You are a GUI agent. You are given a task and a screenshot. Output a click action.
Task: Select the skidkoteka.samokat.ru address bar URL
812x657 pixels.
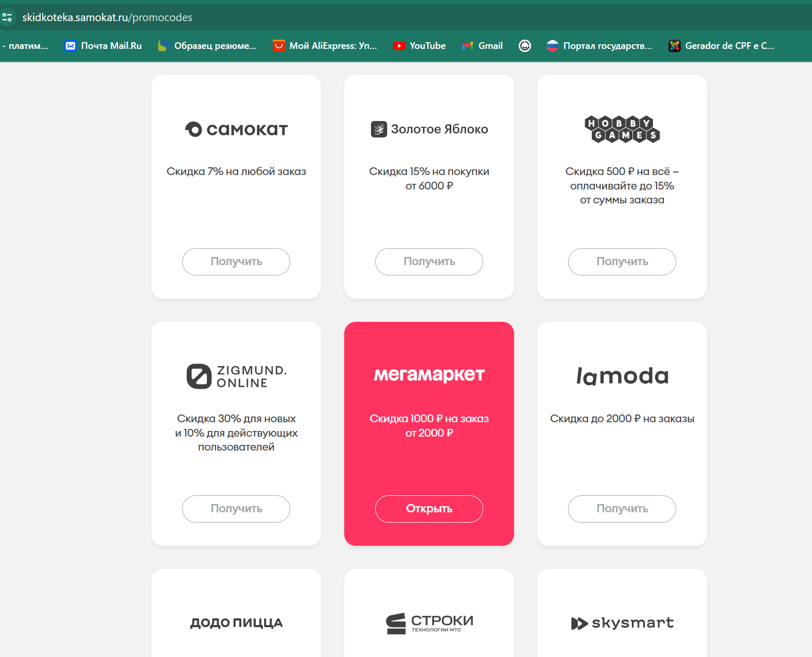click(x=107, y=18)
